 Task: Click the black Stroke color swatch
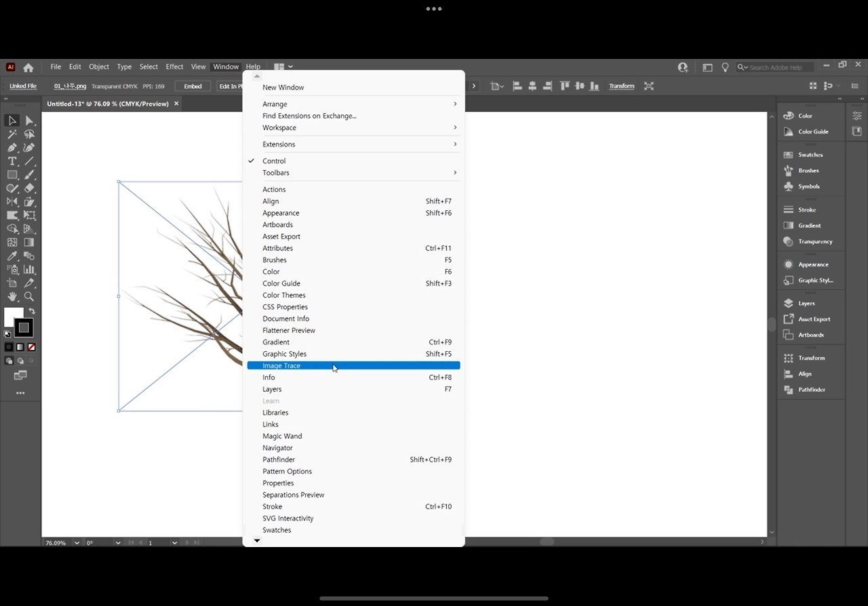[x=24, y=328]
